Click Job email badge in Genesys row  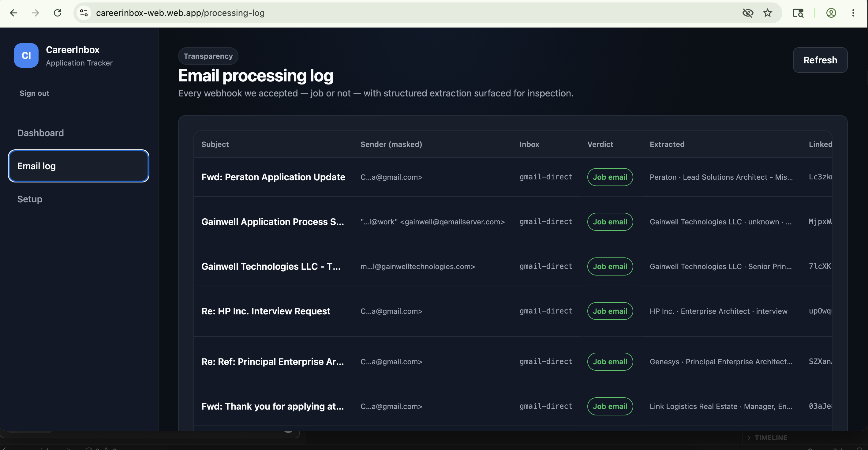[x=610, y=362]
